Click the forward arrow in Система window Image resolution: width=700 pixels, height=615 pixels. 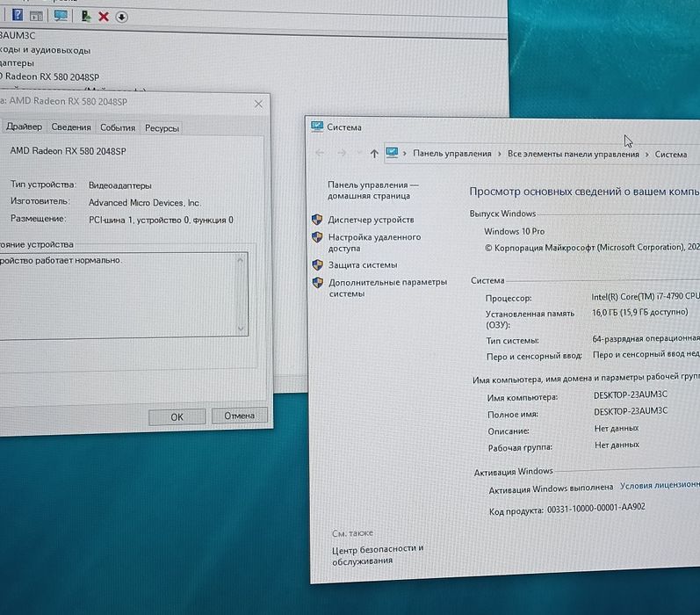(342, 153)
